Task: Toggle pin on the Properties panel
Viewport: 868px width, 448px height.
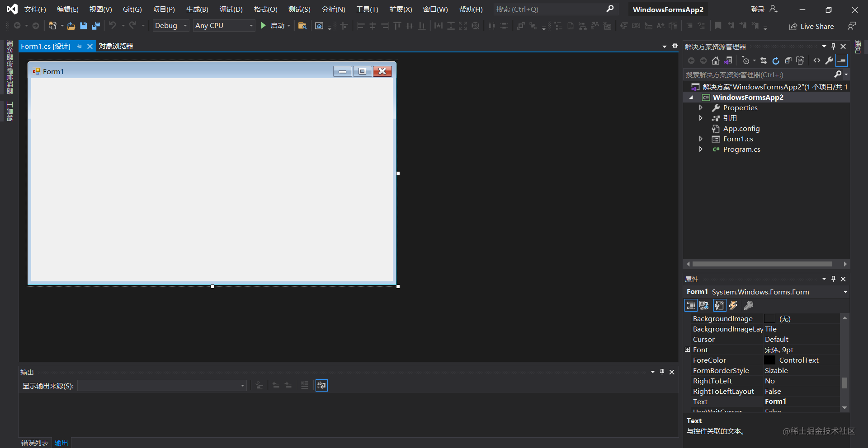Action: (834, 279)
